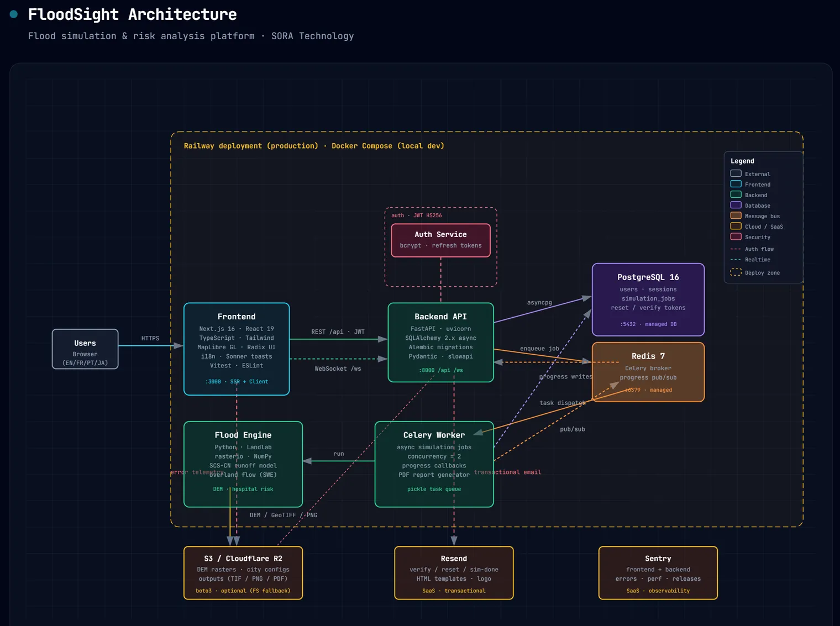Click ':3000 · SSR + Client' text

coord(237,382)
